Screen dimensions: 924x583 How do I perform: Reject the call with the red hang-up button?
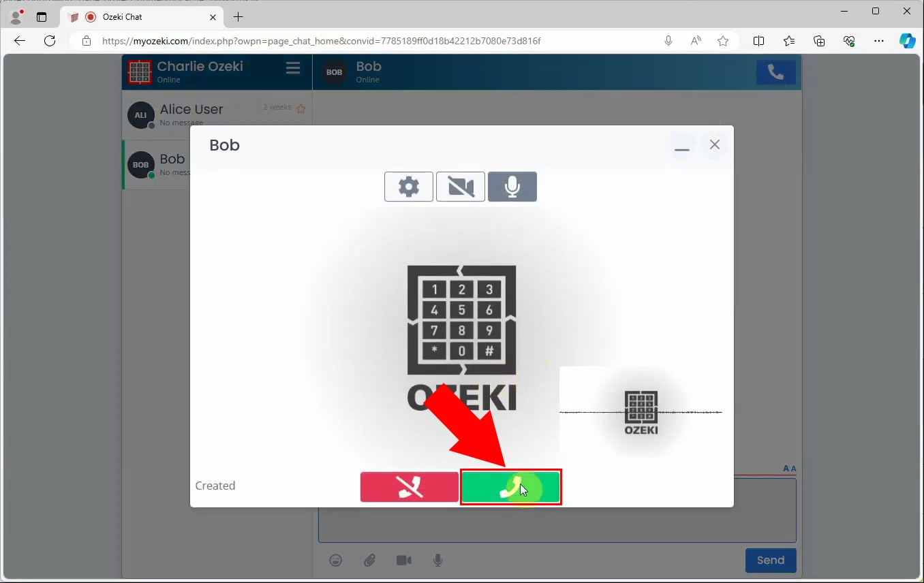(410, 487)
